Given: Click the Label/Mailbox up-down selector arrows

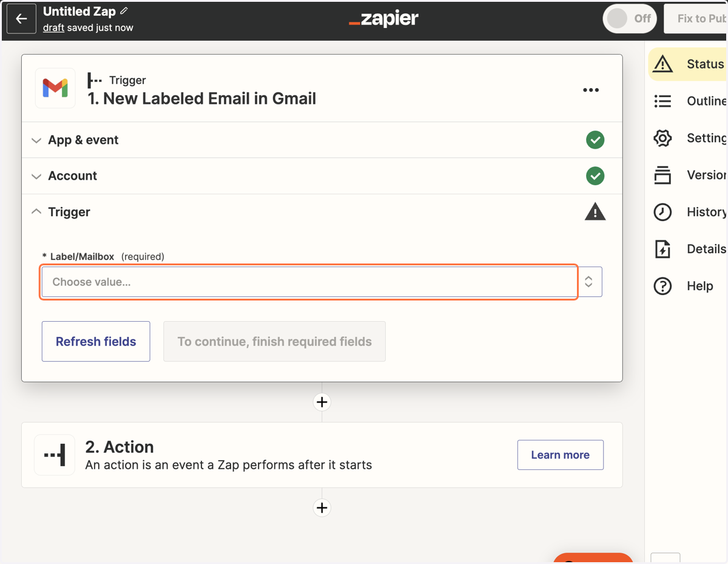Looking at the screenshot, I should (588, 282).
